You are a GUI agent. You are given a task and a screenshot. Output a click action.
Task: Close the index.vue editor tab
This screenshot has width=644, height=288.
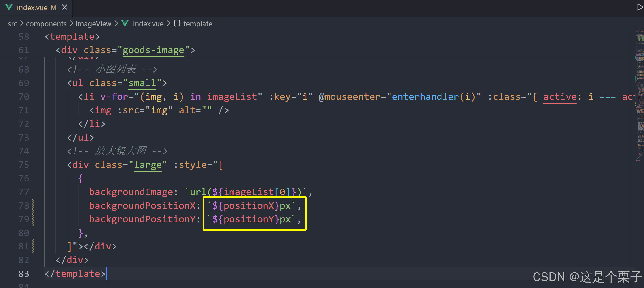64,7
